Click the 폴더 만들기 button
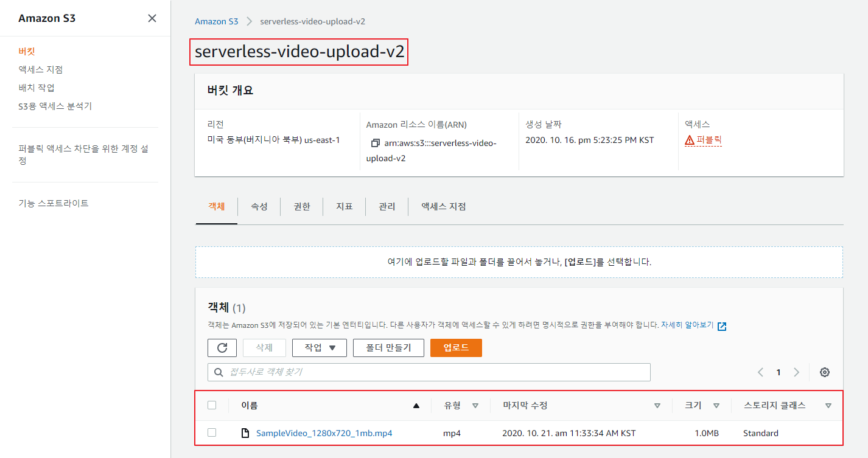 pos(388,348)
